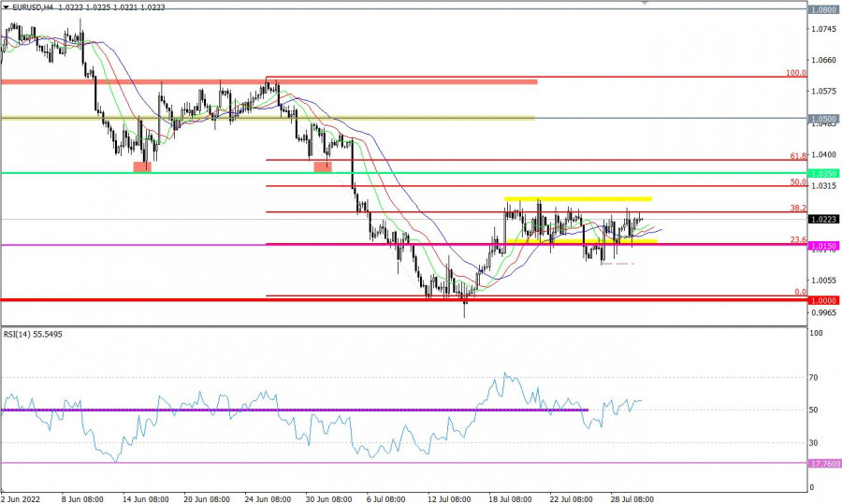Click the EURUSD,H4 symbol title text
The height and width of the screenshot is (504, 842).
coord(33,6)
